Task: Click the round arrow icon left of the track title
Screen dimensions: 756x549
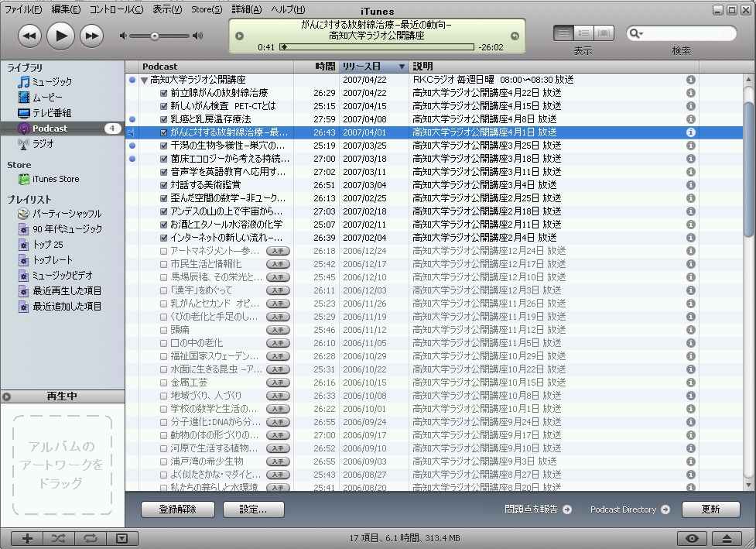Action: point(239,36)
